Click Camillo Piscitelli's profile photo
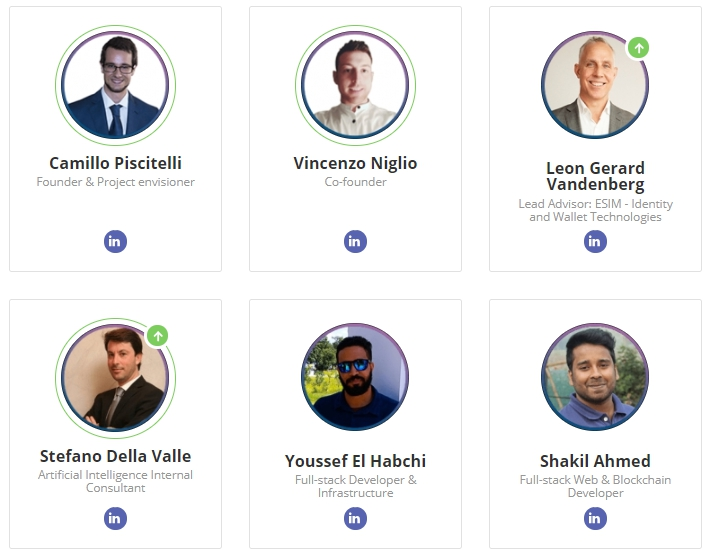This screenshot has width=709, height=555. pyautogui.click(x=115, y=85)
